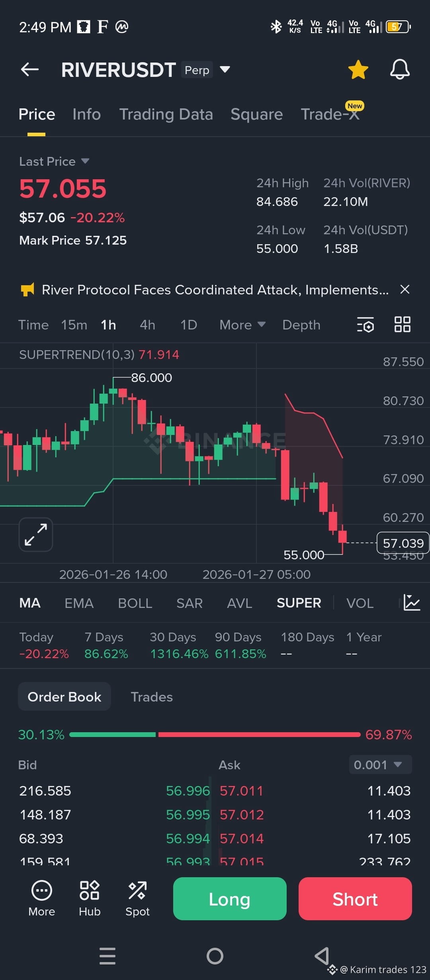Image resolution: width=430 pixels, height=980 pixels.
Task: Select the Spot conversion icon
Action: pos(137,888)
